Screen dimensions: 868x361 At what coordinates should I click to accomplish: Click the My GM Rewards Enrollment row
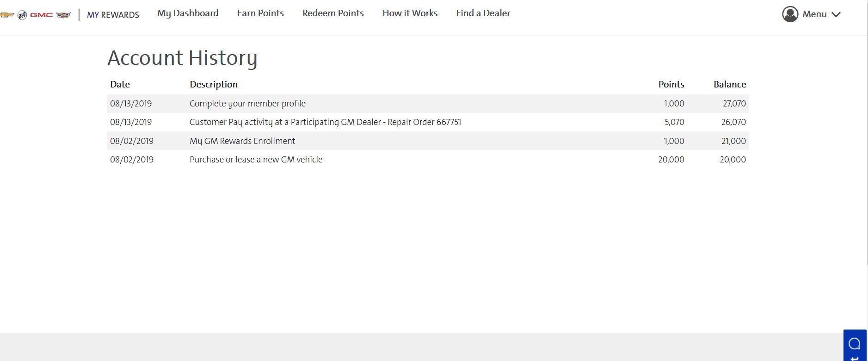[x=242, y=141]
